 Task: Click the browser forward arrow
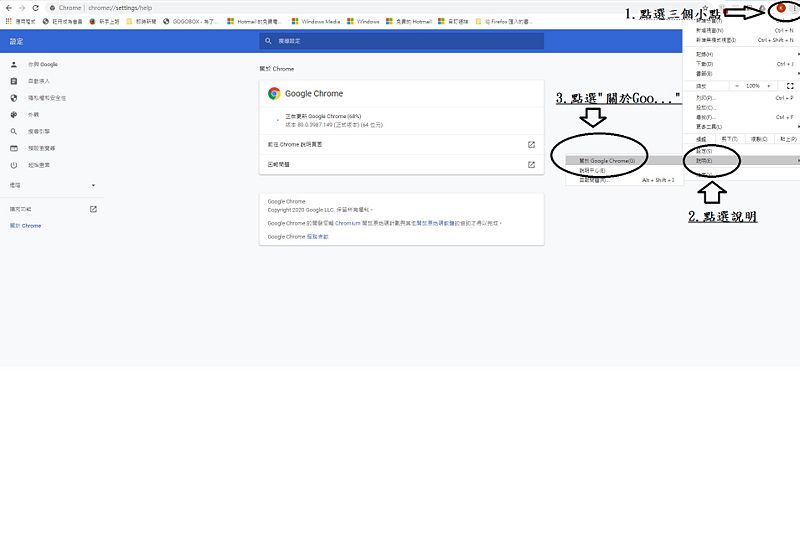click(x=22, y=8)
